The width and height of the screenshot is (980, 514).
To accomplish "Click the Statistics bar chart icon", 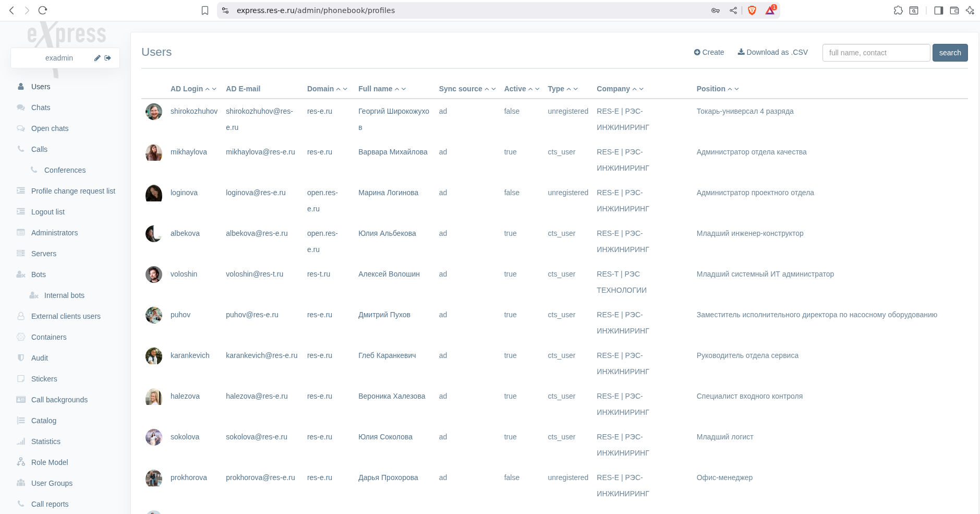I will tap(21, 441).
